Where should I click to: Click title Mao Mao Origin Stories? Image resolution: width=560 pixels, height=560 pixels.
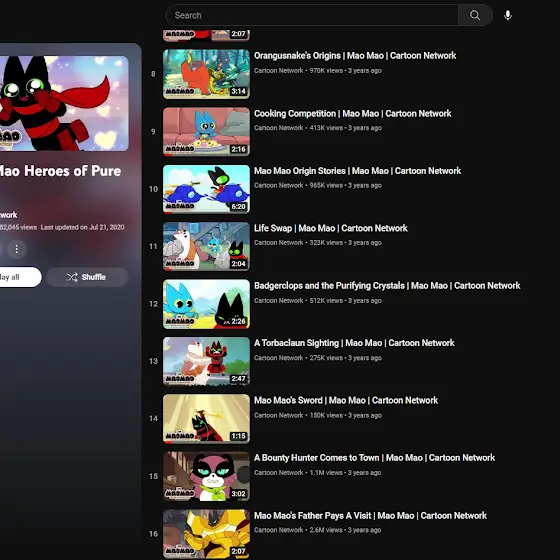tap(358, 171)
